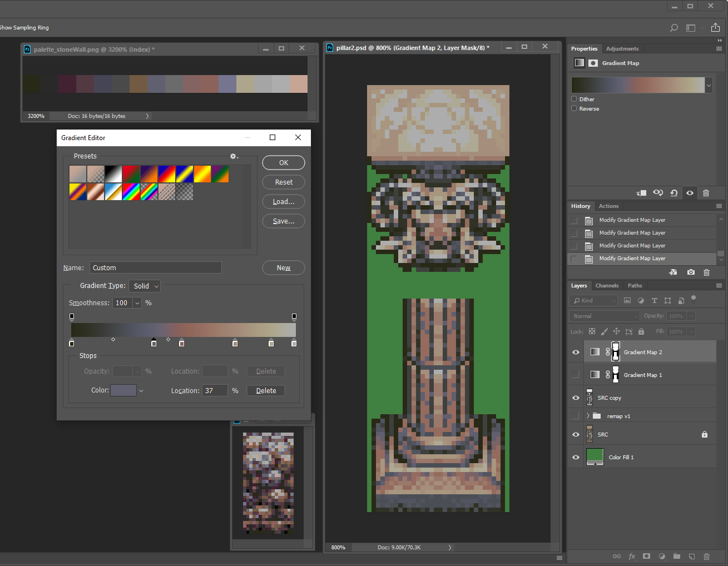Screen dimensions: 728x566
Task: Click the add layer style fx icon
Action: (x=632, y=556)
